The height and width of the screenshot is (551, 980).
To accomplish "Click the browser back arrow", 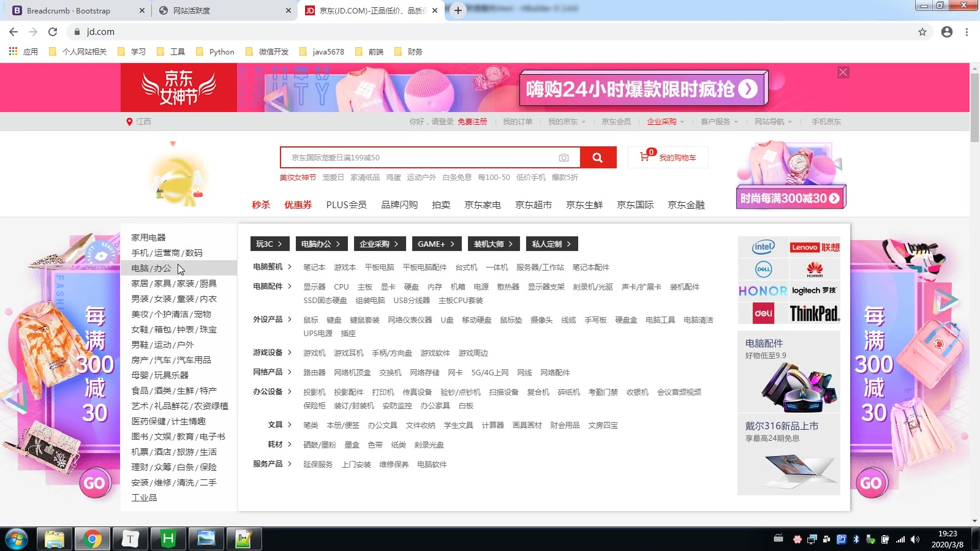I will click(13, 32).
